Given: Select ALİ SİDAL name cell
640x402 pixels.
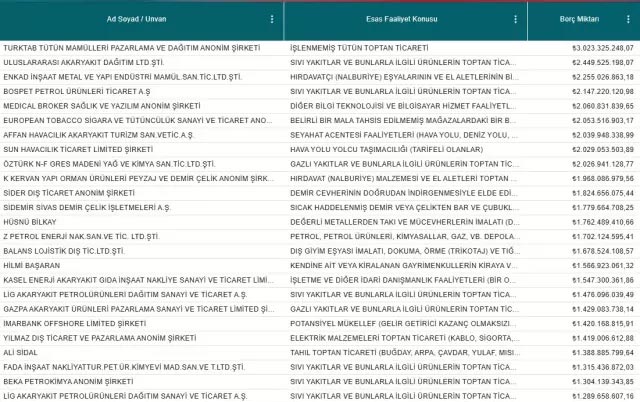Looking at the screenshot, I should point(20,353).
